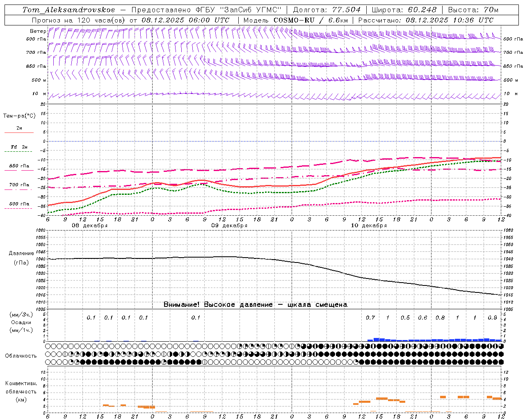Screen dimensions: 525x420
Task: Select the 08 декабря date label
Action: click(90, 226)
